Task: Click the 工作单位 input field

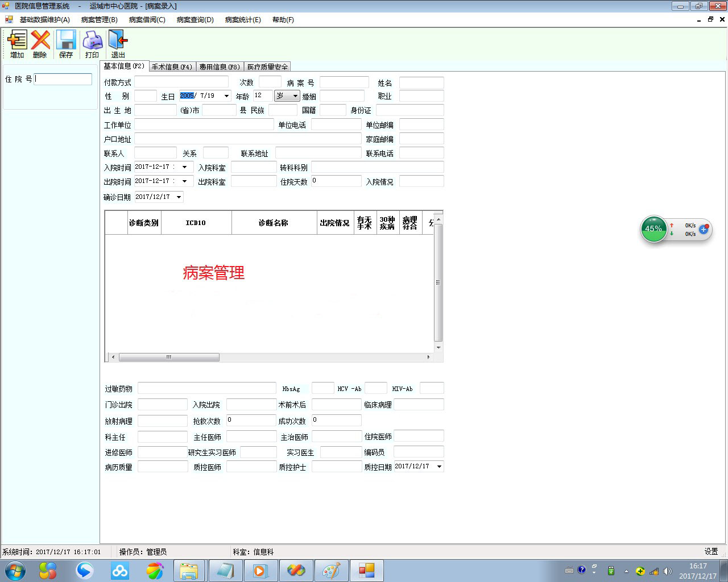Action: click(204, 124)
